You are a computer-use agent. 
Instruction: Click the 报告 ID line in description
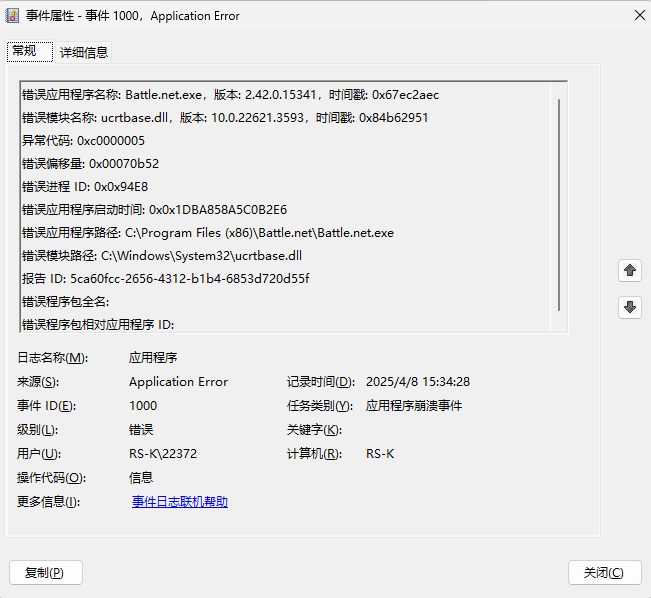pyautogui.click(x=165, y=278)
